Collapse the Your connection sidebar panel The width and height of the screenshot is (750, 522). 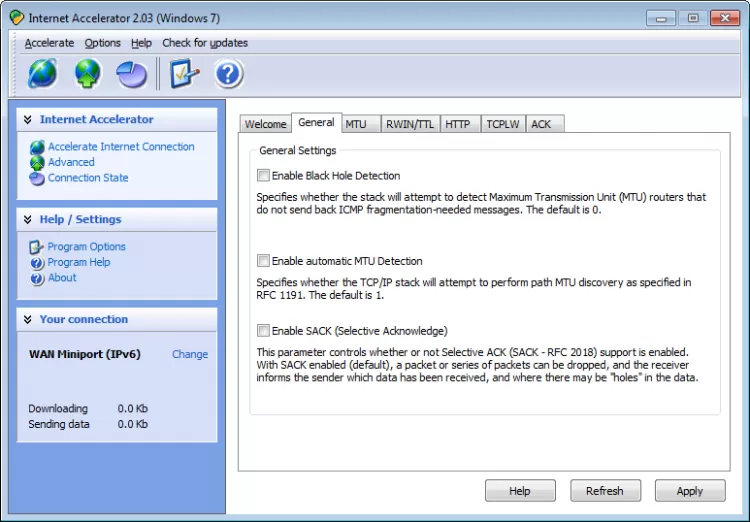[x=28, y=319]
